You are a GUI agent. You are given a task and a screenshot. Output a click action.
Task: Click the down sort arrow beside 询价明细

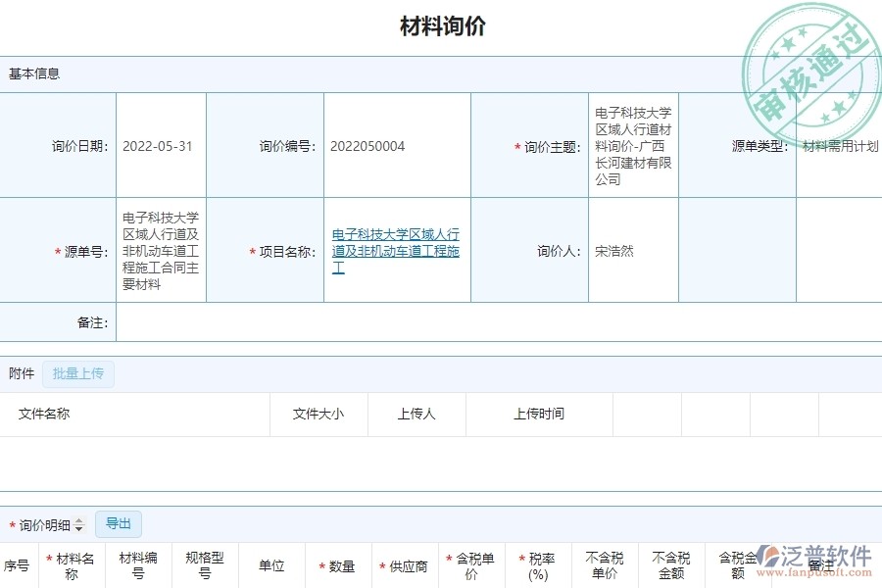[80, 527]
